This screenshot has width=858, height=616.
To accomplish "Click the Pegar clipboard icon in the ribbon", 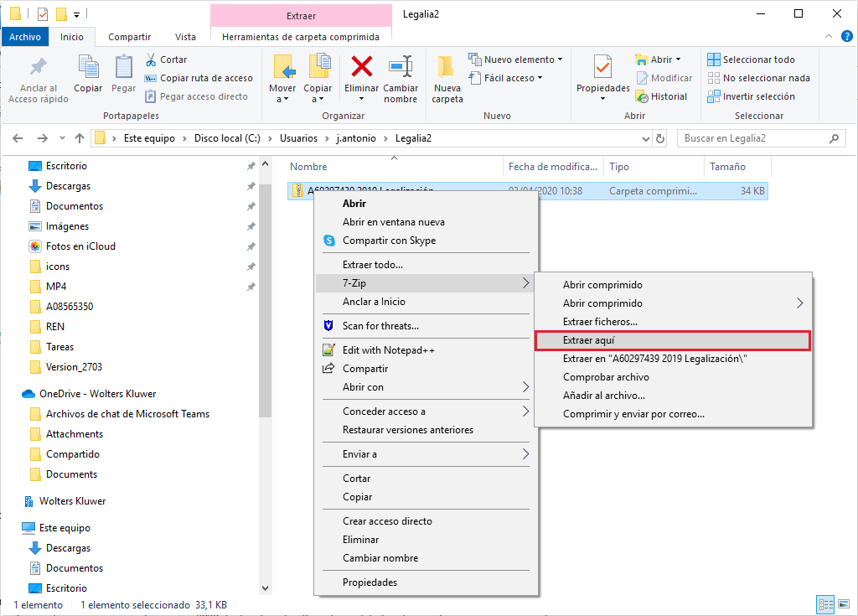I will point(124,67).
